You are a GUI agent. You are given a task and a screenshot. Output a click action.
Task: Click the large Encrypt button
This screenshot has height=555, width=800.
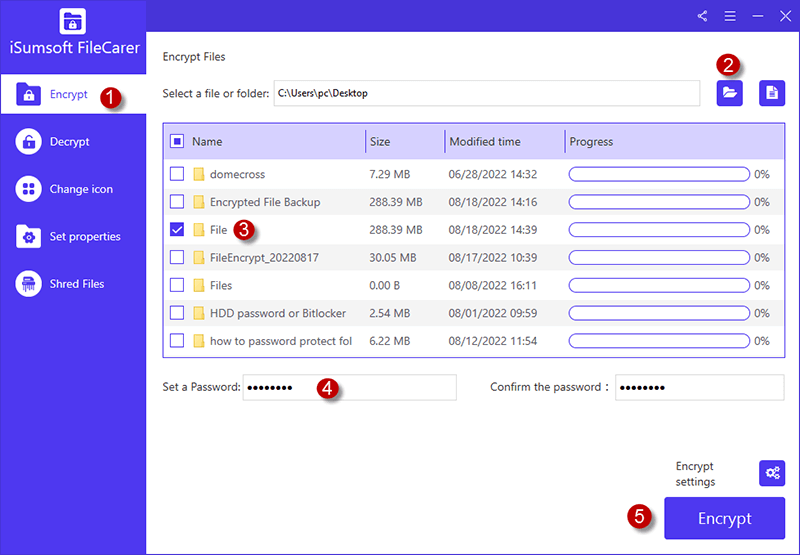coord(724,518)
